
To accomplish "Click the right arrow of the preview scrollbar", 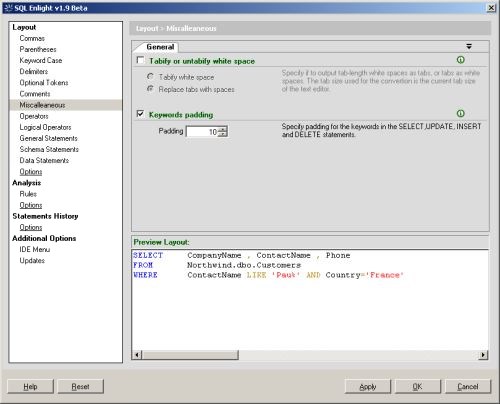I will click(x=483, y=355).
